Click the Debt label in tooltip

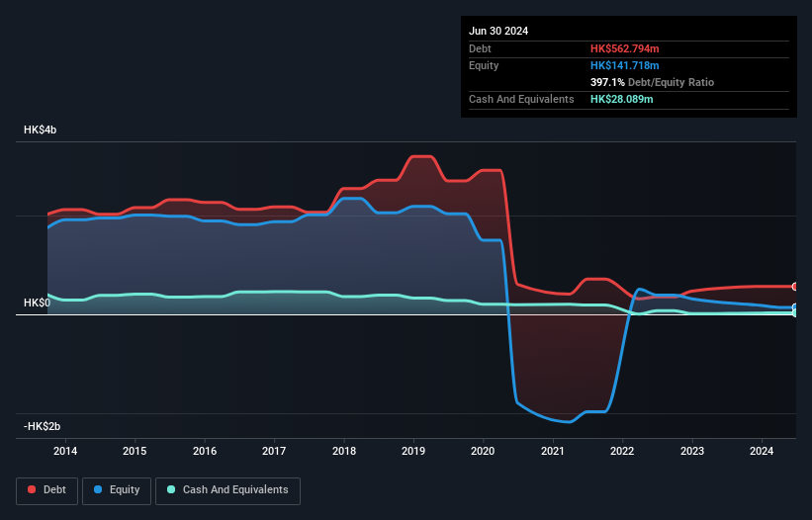click(x=480, y=48)
